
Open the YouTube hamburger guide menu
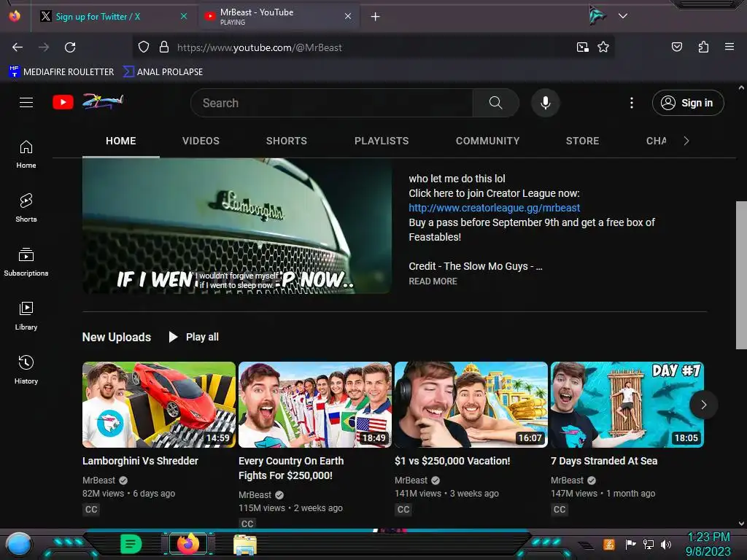[x=26, y=102]
